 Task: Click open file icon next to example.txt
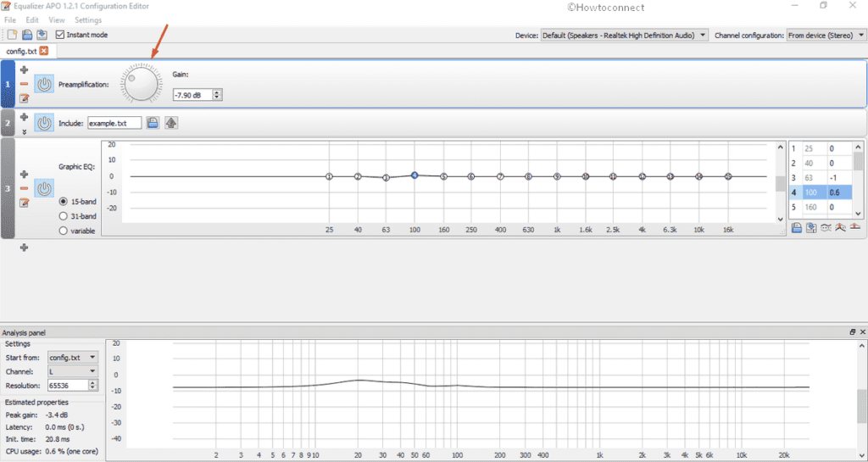point(153,123)
